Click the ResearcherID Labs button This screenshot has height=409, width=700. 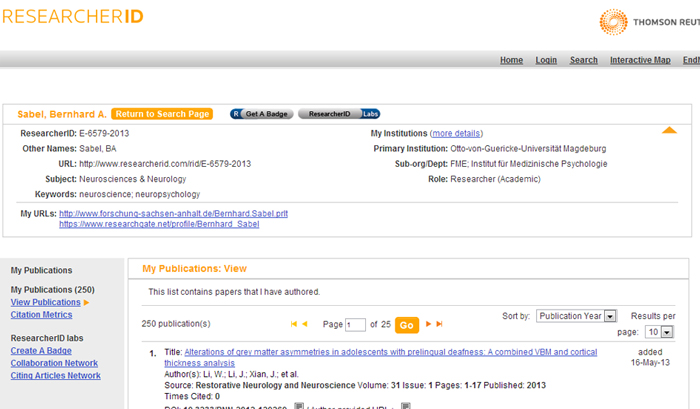click(x=339, y=114)
